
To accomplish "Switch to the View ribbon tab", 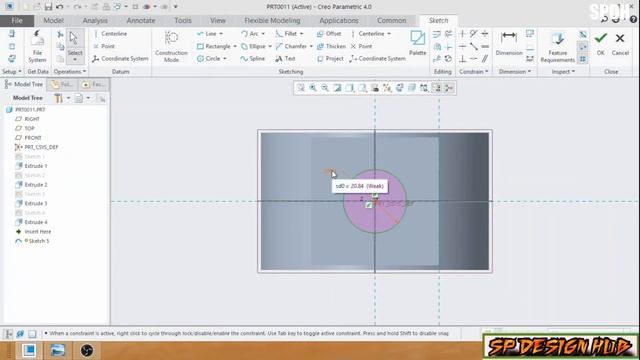I will (x=218, y=20).
